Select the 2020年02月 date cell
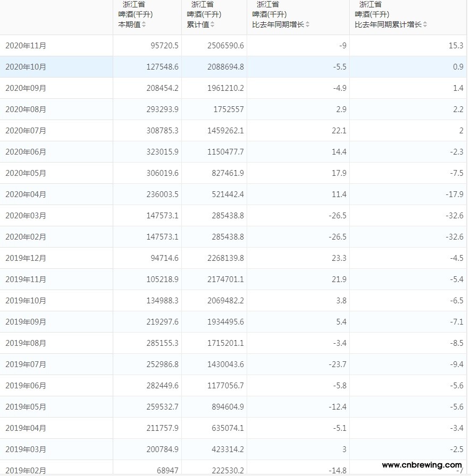The height and width of the screenshot is (476, 471). click(26, 237)
